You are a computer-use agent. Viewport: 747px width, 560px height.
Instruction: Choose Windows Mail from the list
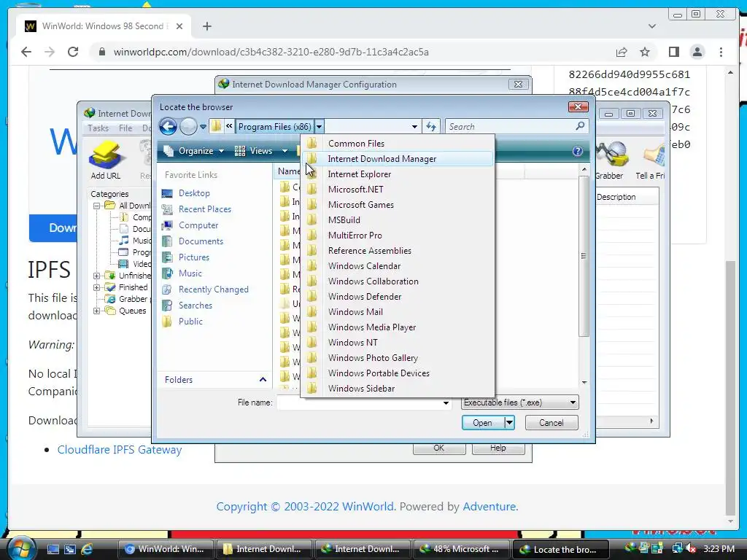398,312
